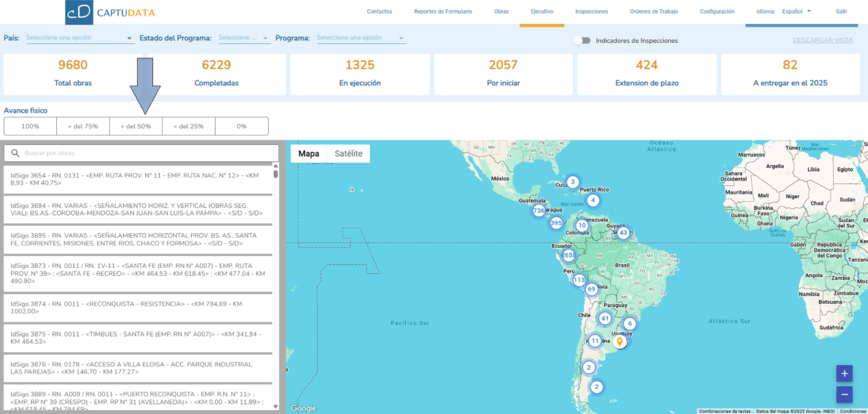
Task: Go to the Inspecciones menu item
Action: pyautogui.click(x=591, y=12)
